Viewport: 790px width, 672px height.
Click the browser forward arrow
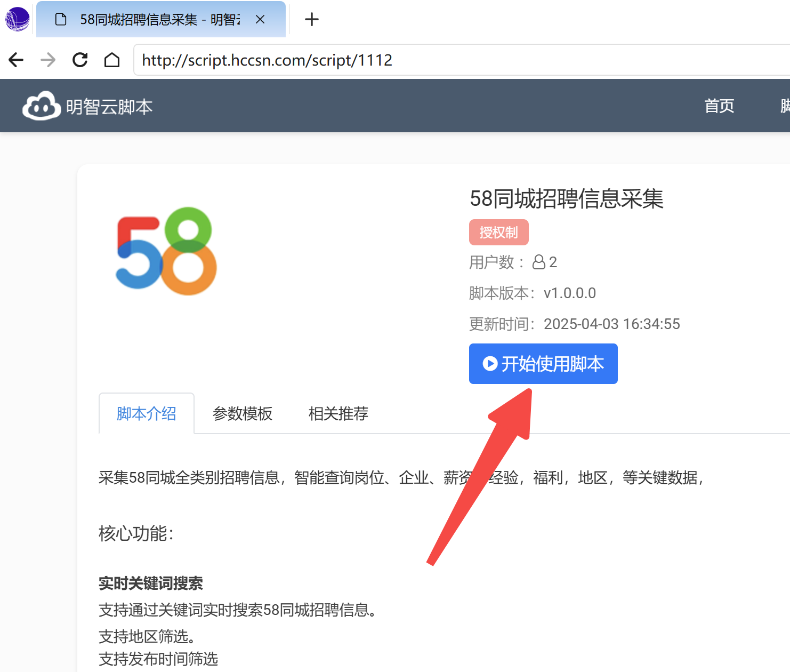coord(48,60)
